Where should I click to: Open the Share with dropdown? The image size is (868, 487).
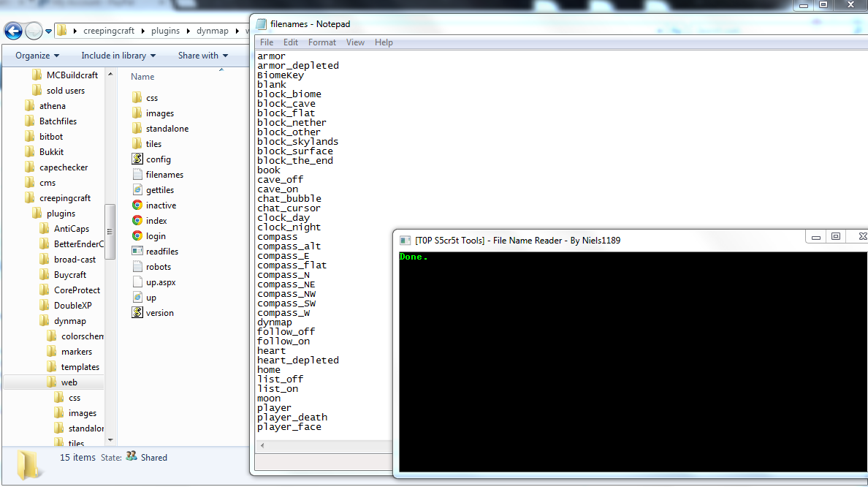(x=202, y=56)
